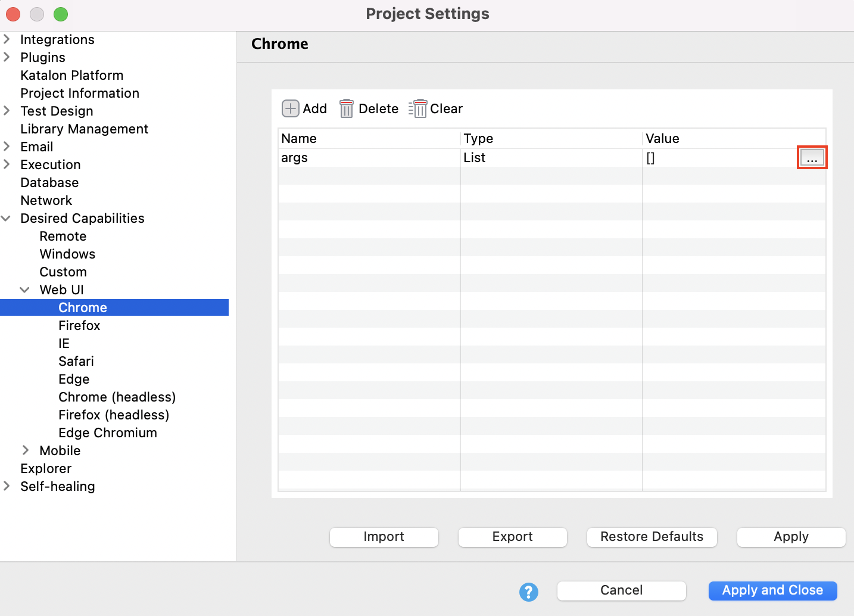
Task: Open Chrome (headless) settings
Action: (x=117, y=397)
